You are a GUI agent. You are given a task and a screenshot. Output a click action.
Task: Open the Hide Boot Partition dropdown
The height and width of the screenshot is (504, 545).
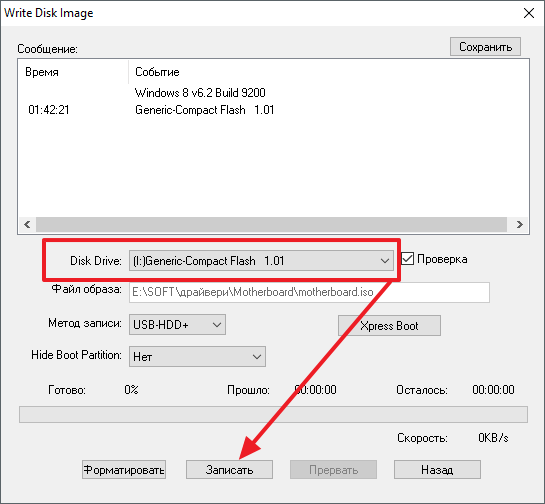click(x=197, y=357)
